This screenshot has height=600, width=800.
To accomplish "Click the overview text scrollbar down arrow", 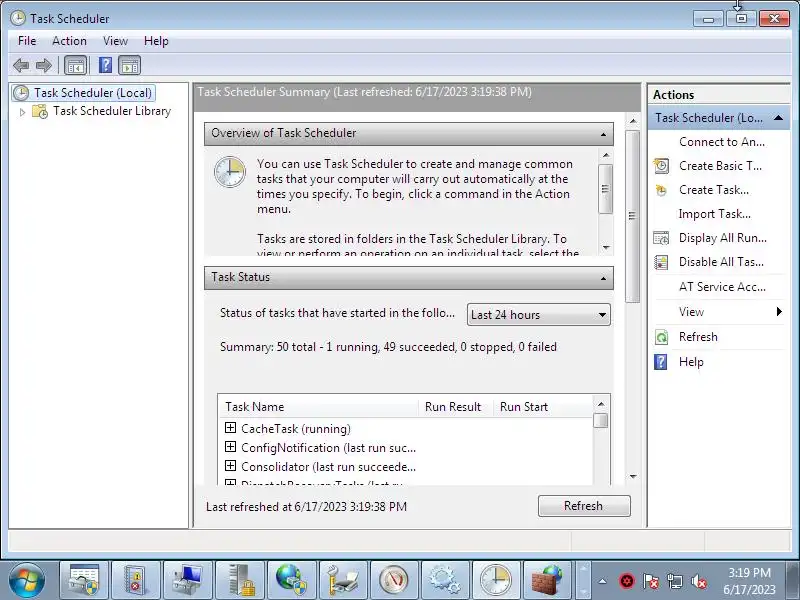I will pos(606,247).
